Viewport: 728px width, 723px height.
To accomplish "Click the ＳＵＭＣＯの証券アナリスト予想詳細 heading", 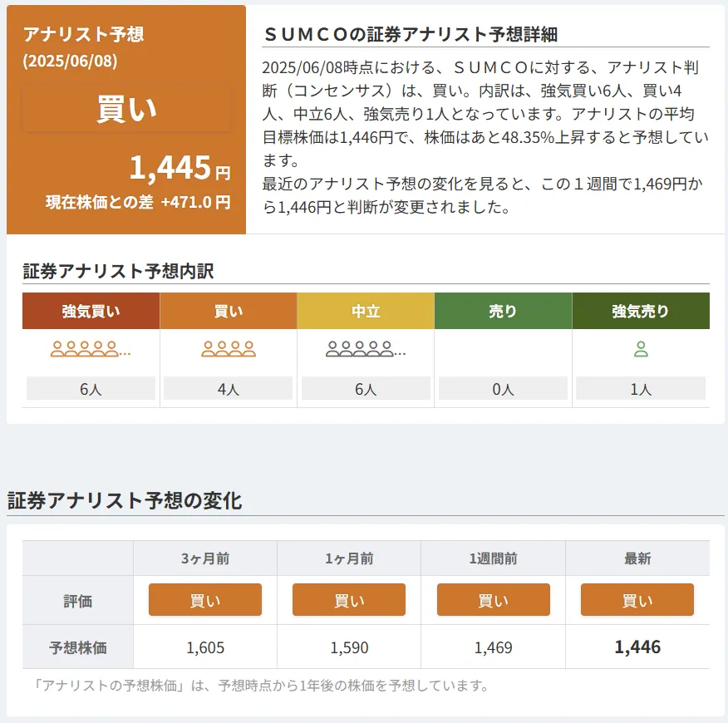I will click(410, 34).
